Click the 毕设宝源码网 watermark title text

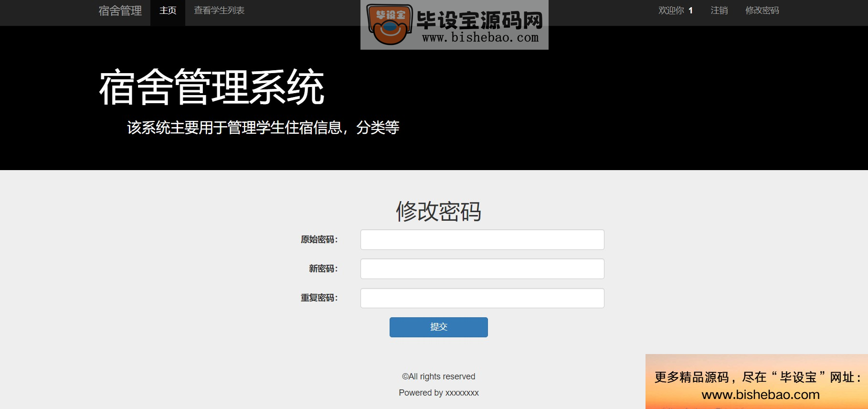click(x=479, y=21)
